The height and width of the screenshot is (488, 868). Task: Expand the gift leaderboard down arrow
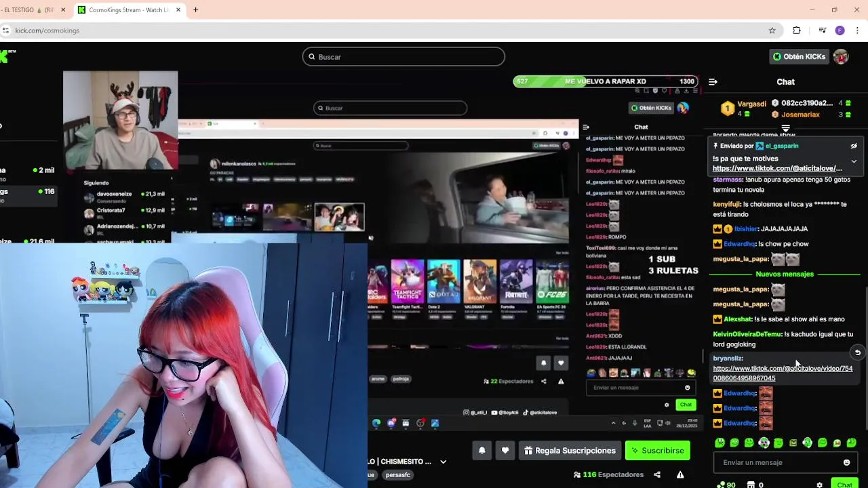pyautogui.click(x=785, y=128)
